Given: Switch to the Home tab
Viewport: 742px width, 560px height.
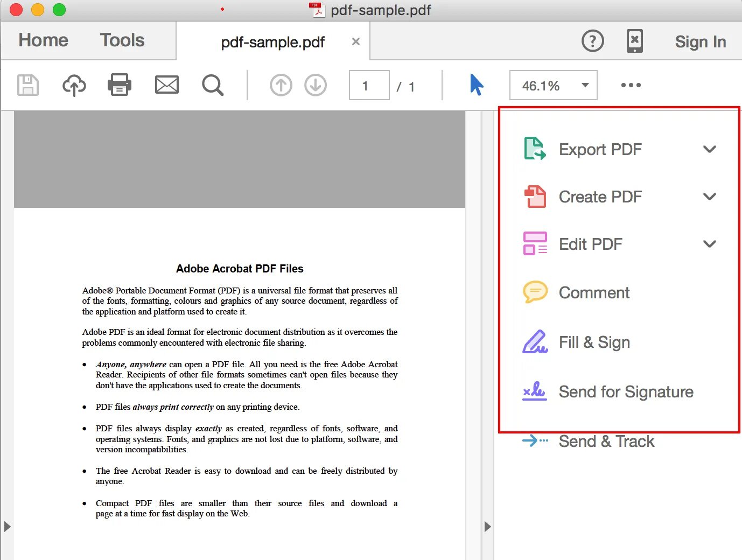Looking at the screenshot, I should point(44,40).
